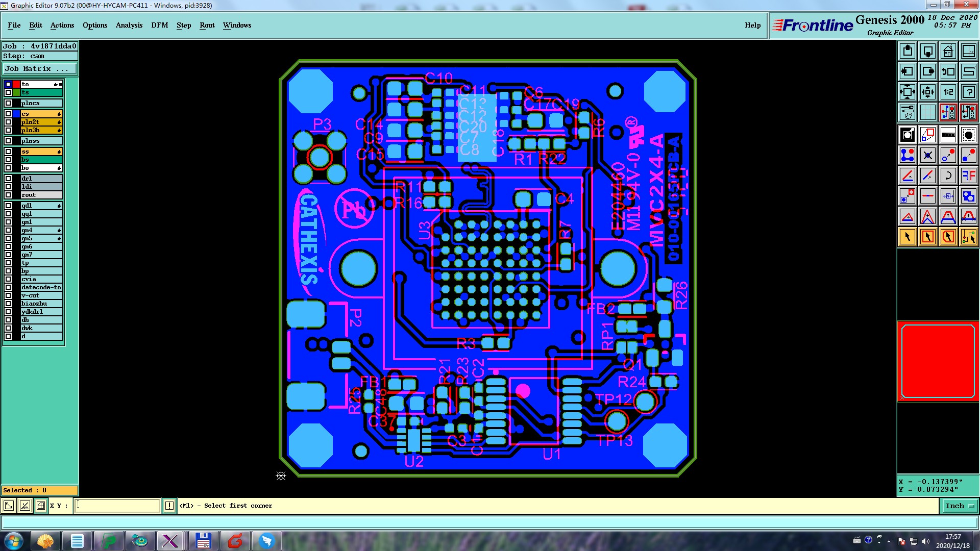This screenshot has height=551, width=980.
Task: Click the X Y coordinate input field
Action: coord(117,506)
